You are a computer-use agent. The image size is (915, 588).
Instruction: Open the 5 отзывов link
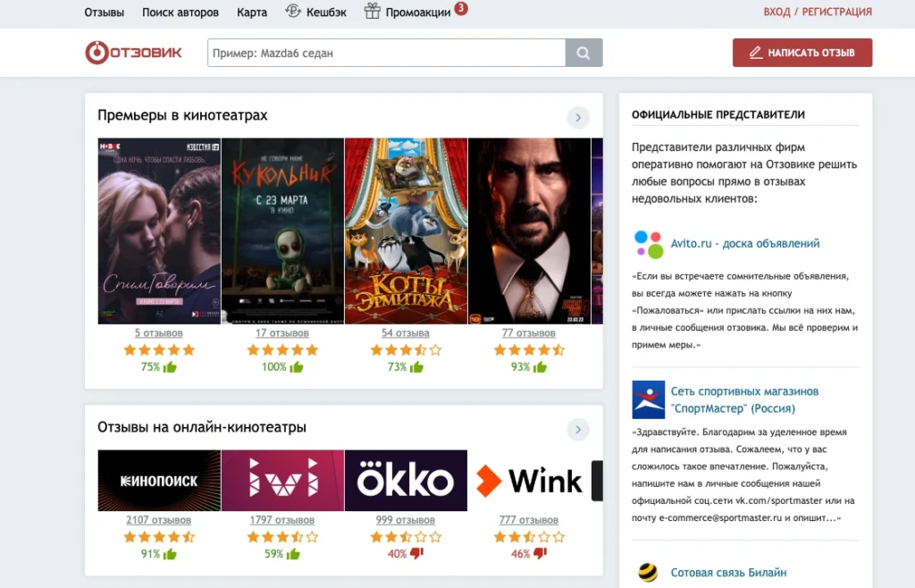coord(159,333)
